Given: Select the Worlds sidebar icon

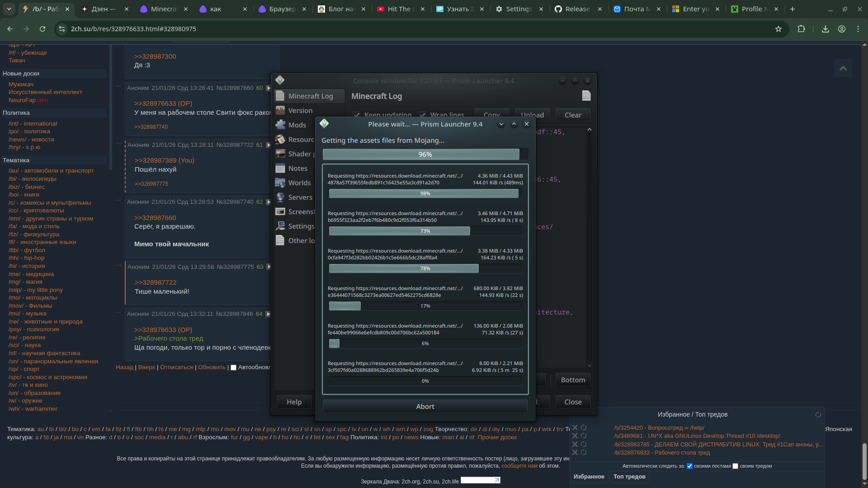Looking at the screenshot, I should 281,183.
